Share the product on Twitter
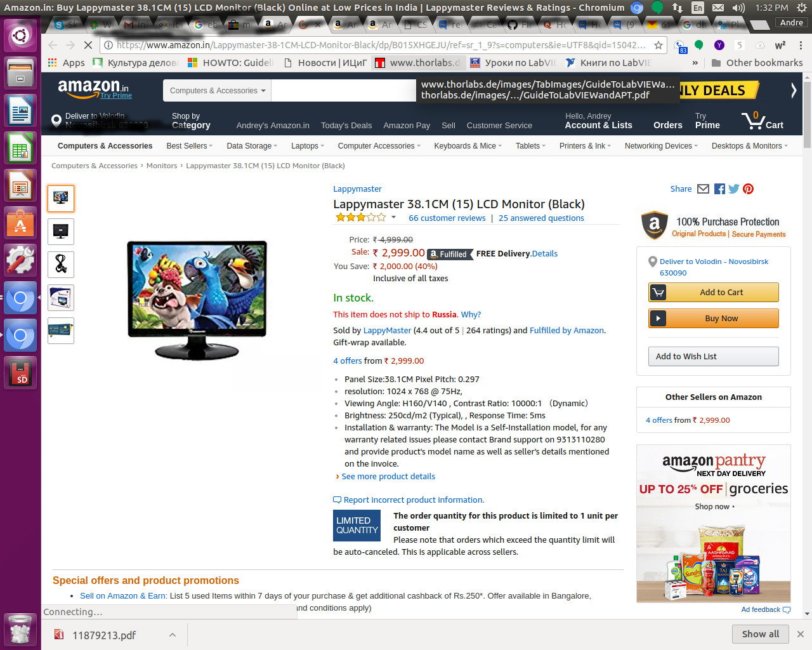The width and height of the screenshot is (812, 650). pos(734,189)
